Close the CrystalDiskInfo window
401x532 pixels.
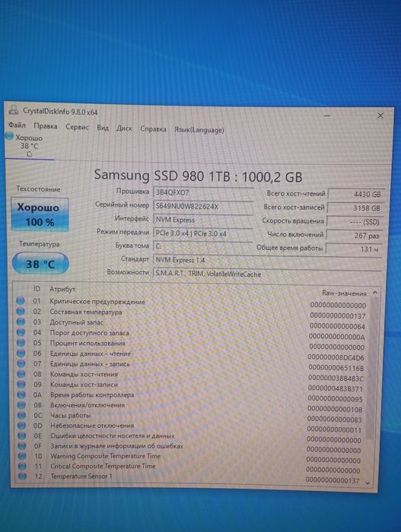point(380,116)
